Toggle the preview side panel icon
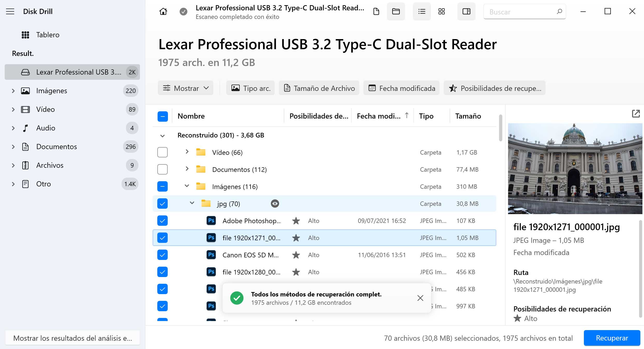644x349 pixels. (x=466, y=11)
